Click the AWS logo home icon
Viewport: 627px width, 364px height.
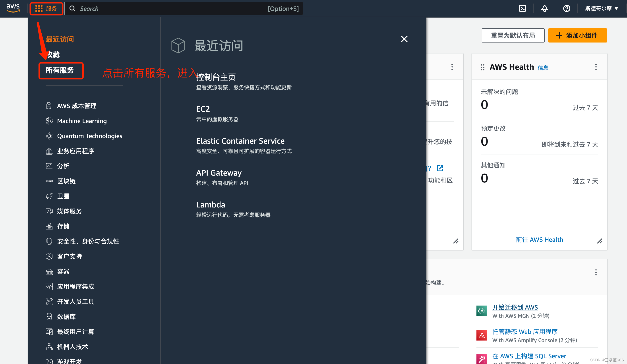13,8
